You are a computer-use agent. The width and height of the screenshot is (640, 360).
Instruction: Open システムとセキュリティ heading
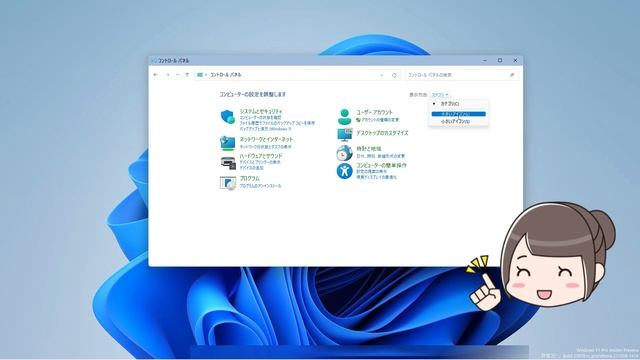point(261,111)
